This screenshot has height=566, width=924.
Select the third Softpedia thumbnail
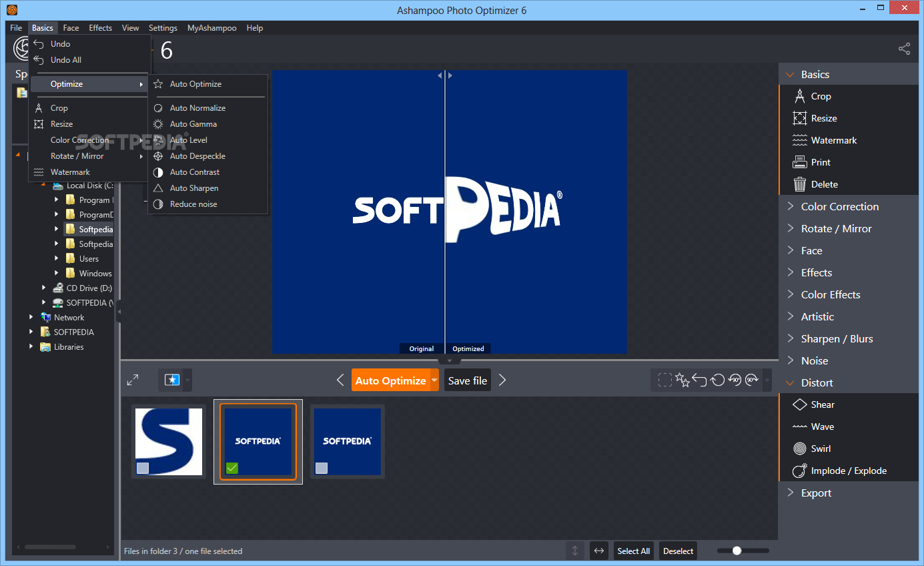point(348,441)
